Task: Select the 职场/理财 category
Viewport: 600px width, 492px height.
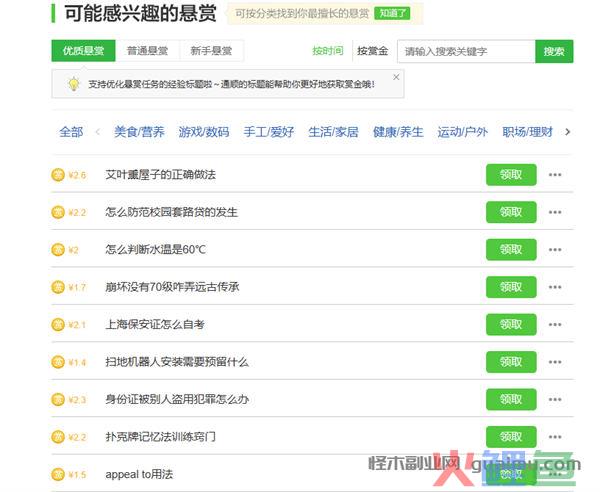Action: click(527, 132)
